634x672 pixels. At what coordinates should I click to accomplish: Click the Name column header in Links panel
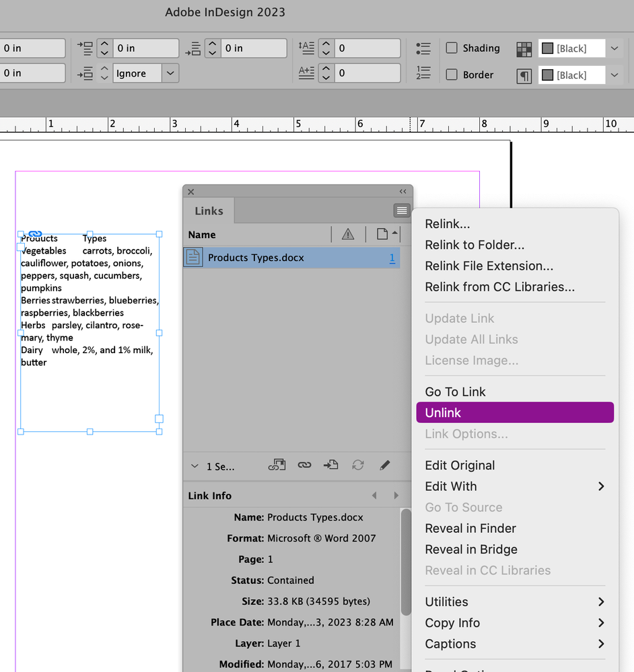(x=201, y=235)
